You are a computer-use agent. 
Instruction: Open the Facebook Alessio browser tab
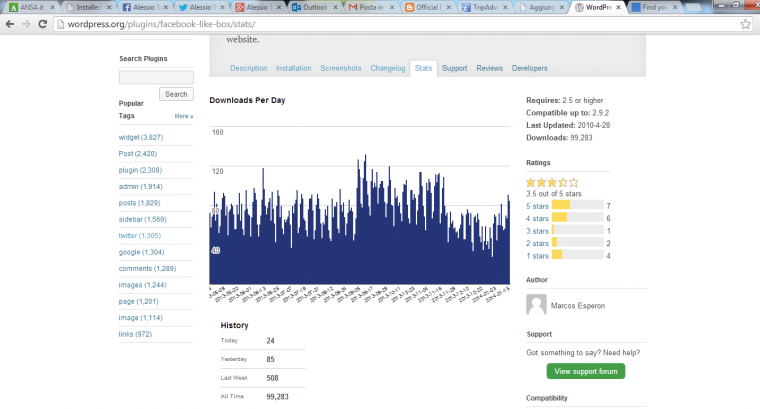click(143, 7)
